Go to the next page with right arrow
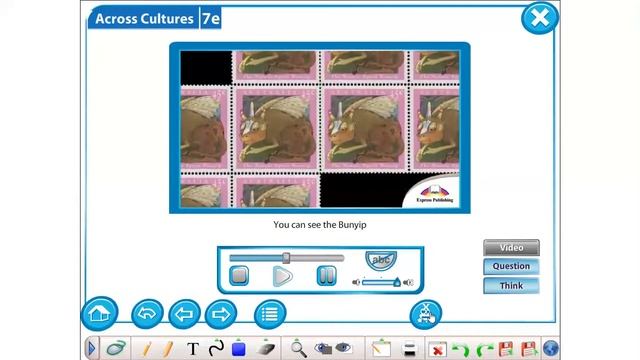The width and height of the screenshot is (640, 360). coord(221,314)
